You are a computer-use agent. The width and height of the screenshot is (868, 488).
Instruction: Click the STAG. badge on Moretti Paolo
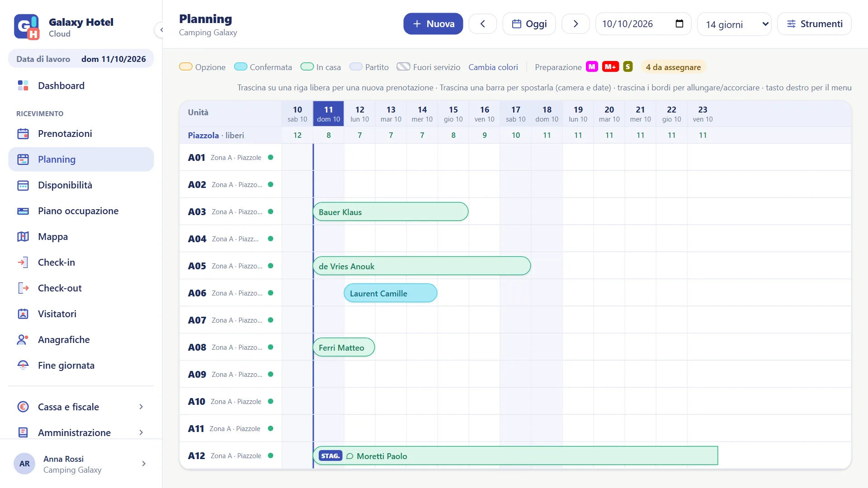coord(330,456)
